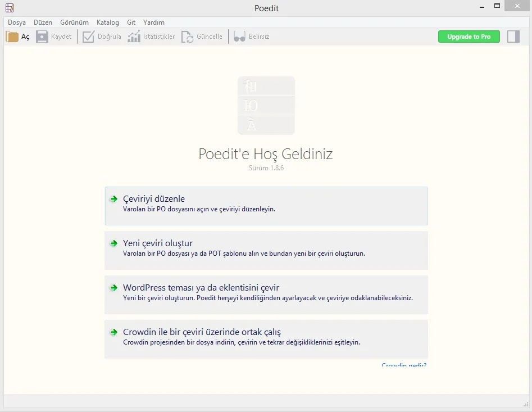Click the Aç toolbar label
The height and width of the screenshot is (412, 532).
pyautogui.click(x=25, y=37)
